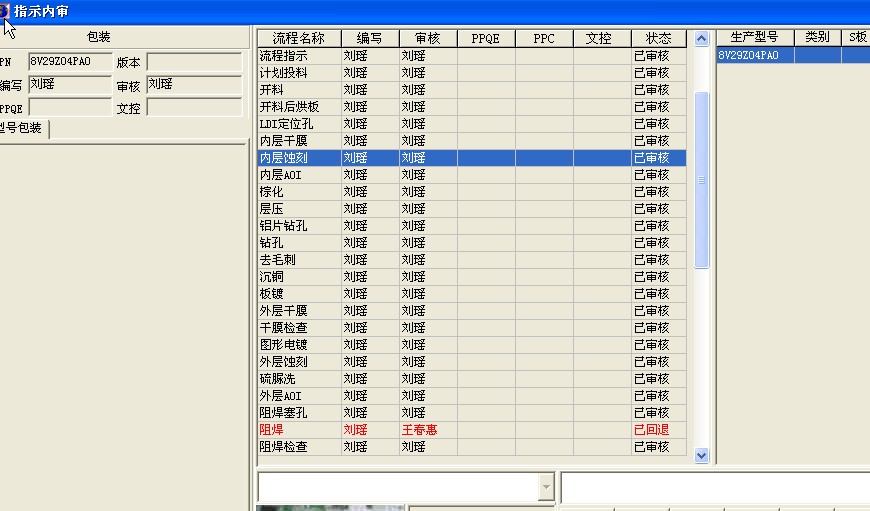870x511 pixels.
Task: Select the 棕化 row
Action: [x=472, y=192]
